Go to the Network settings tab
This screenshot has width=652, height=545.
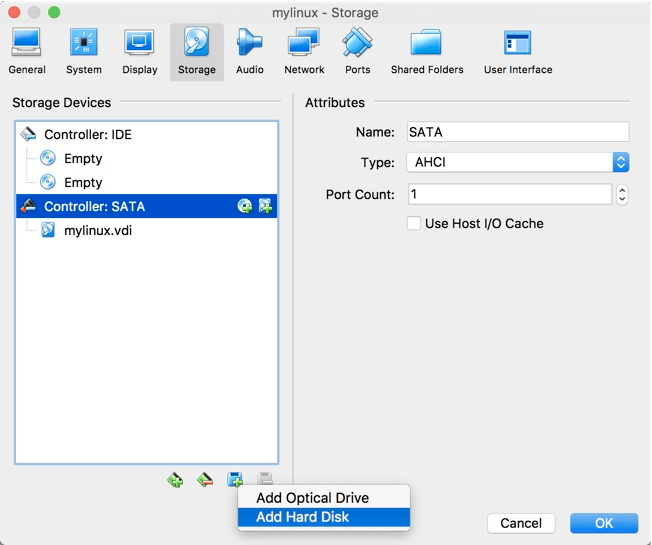pos(304,52)
